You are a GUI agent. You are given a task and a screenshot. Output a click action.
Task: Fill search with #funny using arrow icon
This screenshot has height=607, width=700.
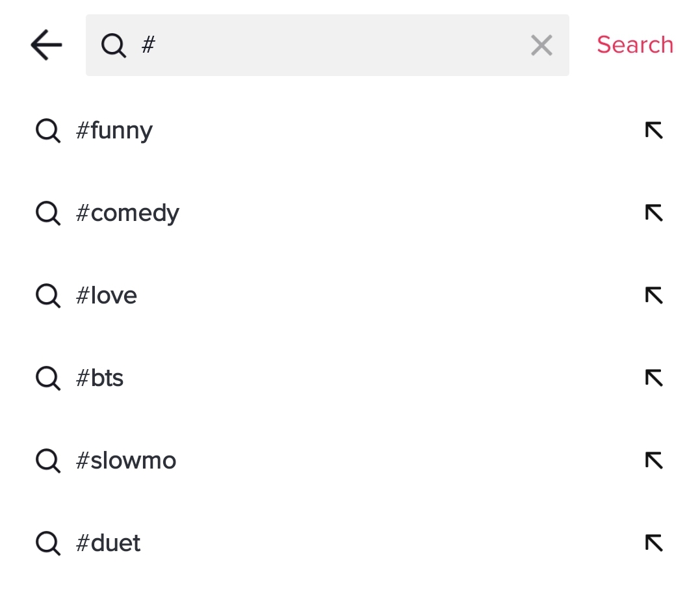pos(654,131)
